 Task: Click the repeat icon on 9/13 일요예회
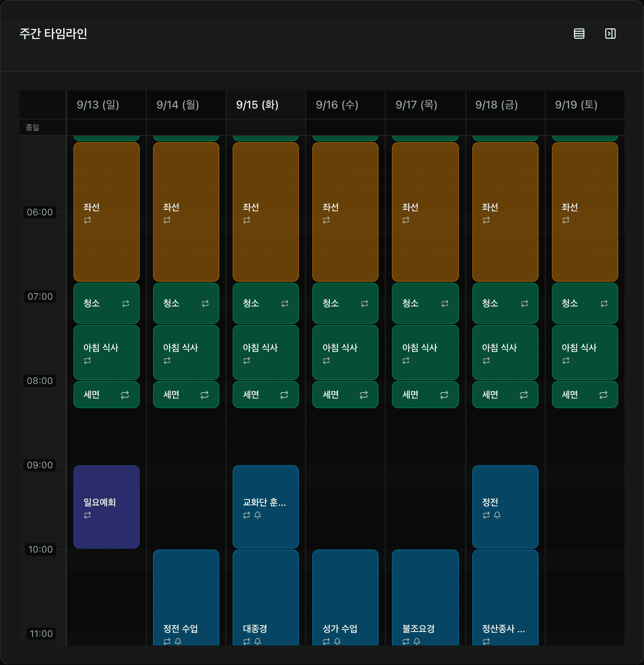[87, 515]
